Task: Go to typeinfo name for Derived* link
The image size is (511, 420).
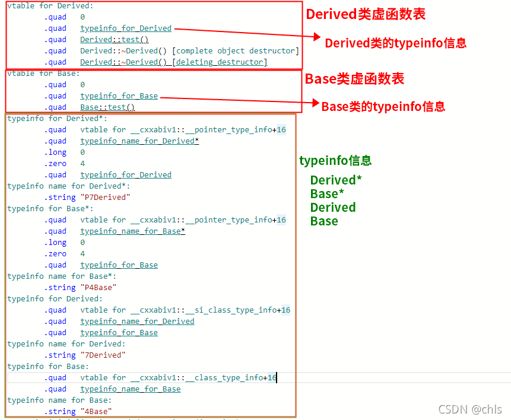Action: [x=139, y=141]
